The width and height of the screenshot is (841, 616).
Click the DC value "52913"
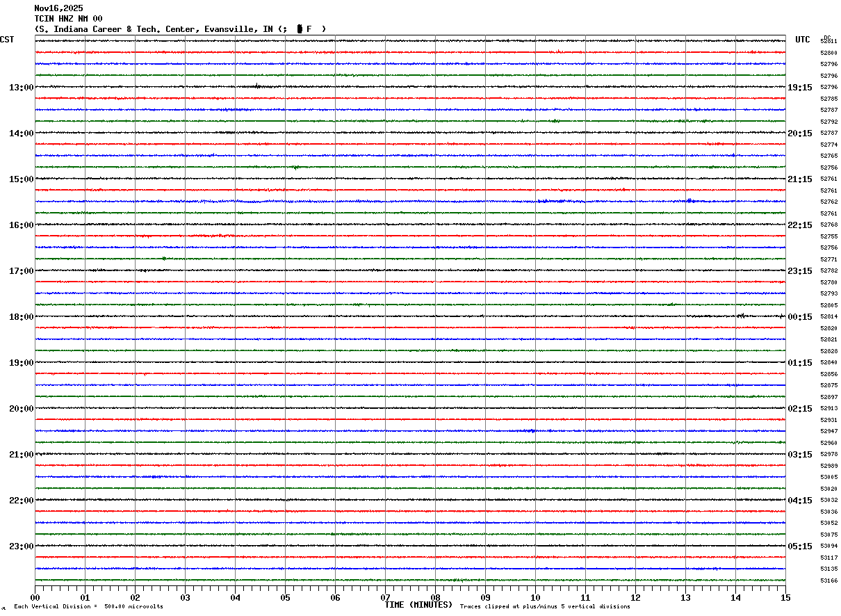coord(829,408)
